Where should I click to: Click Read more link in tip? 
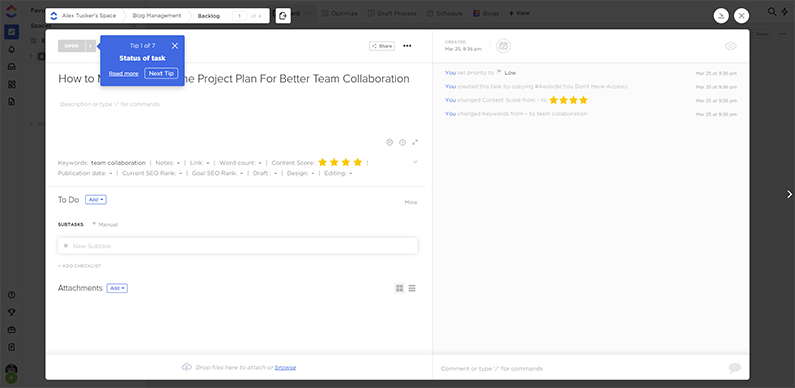pyautogui.click(x=123, y=74)
